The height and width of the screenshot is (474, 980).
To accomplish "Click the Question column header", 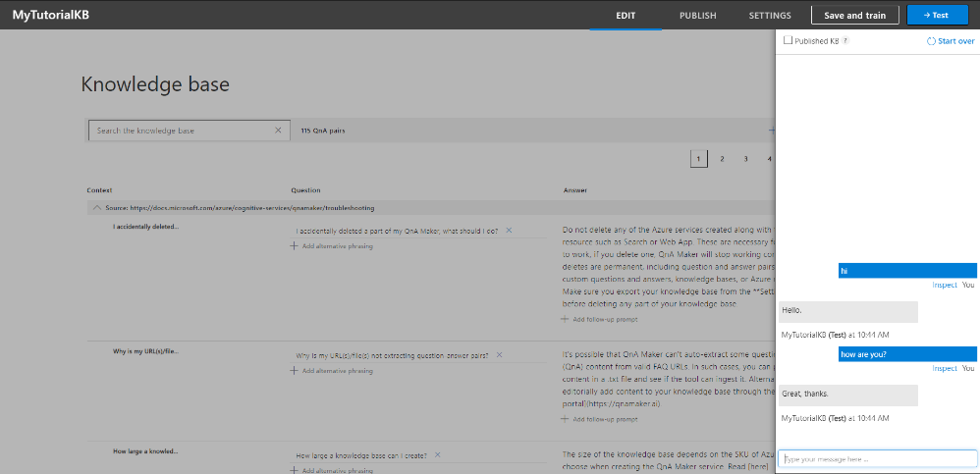I will point(305,189).
